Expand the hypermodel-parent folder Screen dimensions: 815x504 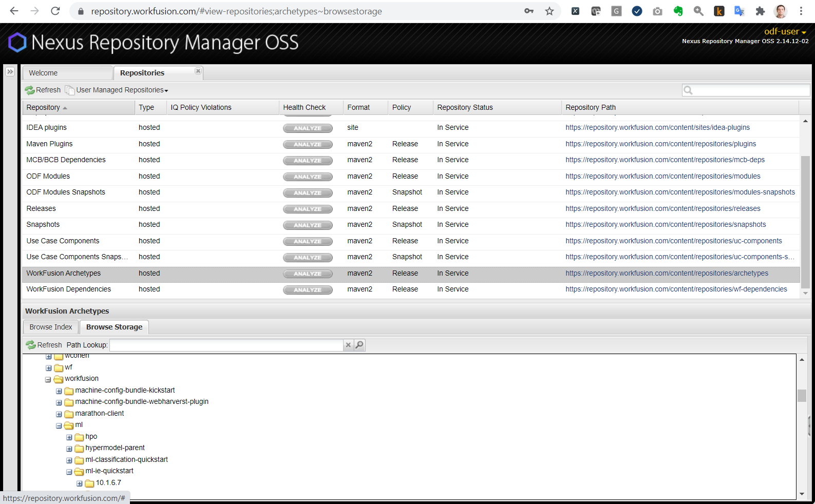pos(69,449)
